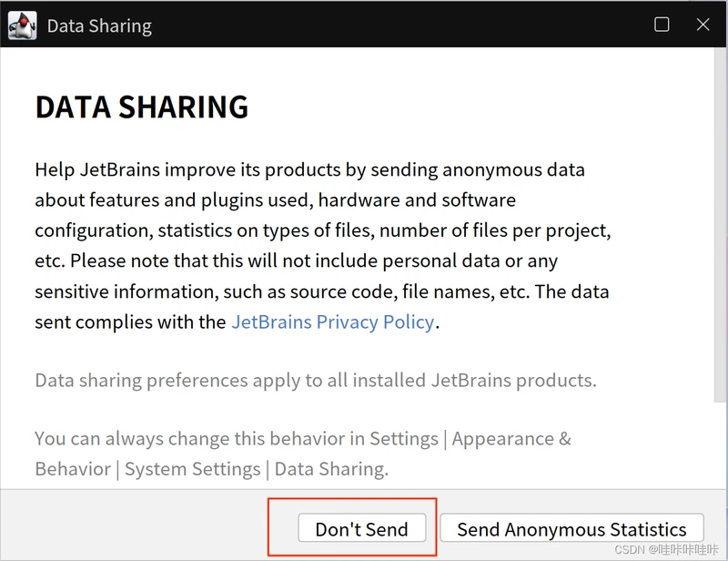Image resolution: width=728 pixels, height=561 pixels.
Task: Click the line starting "about features and plugins"
Action: tap(275, 199)
